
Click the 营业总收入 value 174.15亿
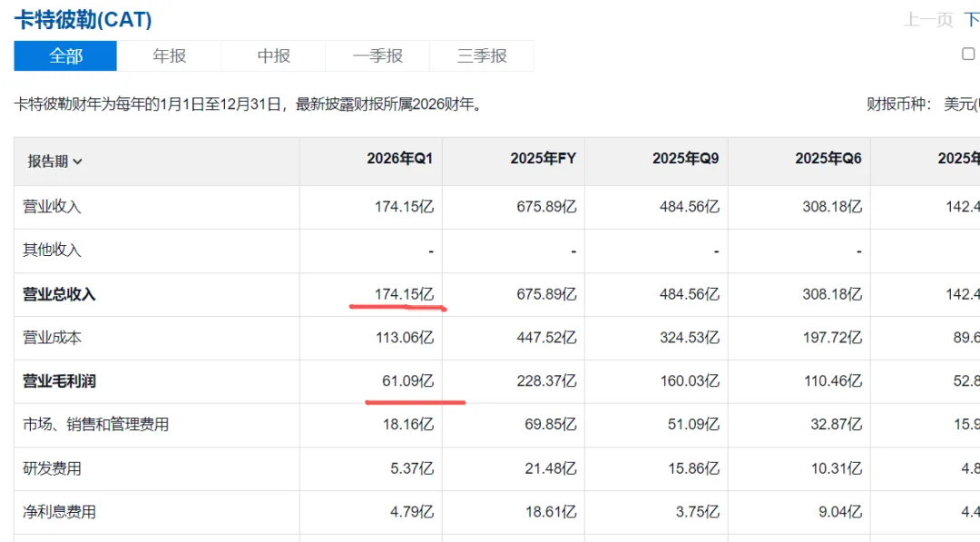point(404,294)
